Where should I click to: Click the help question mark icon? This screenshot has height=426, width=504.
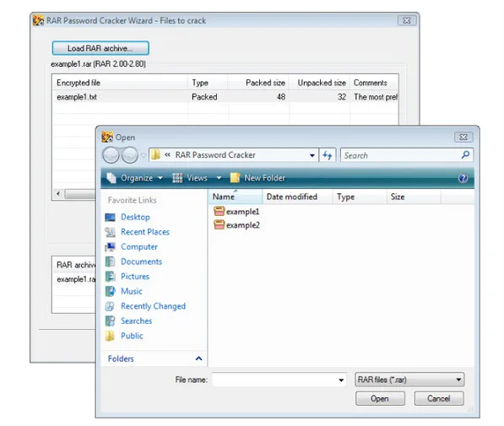click(x=463, y=178)
